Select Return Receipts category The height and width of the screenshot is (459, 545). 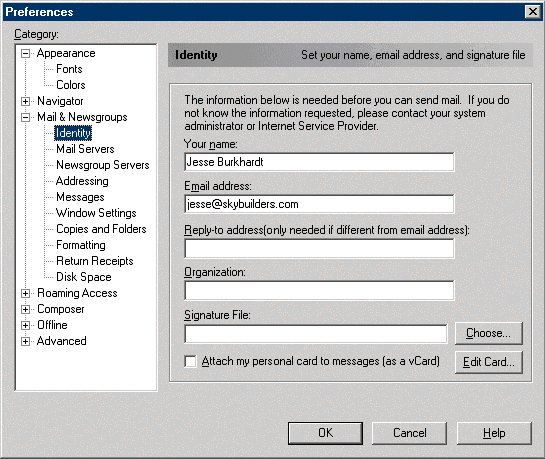[95, 261]
